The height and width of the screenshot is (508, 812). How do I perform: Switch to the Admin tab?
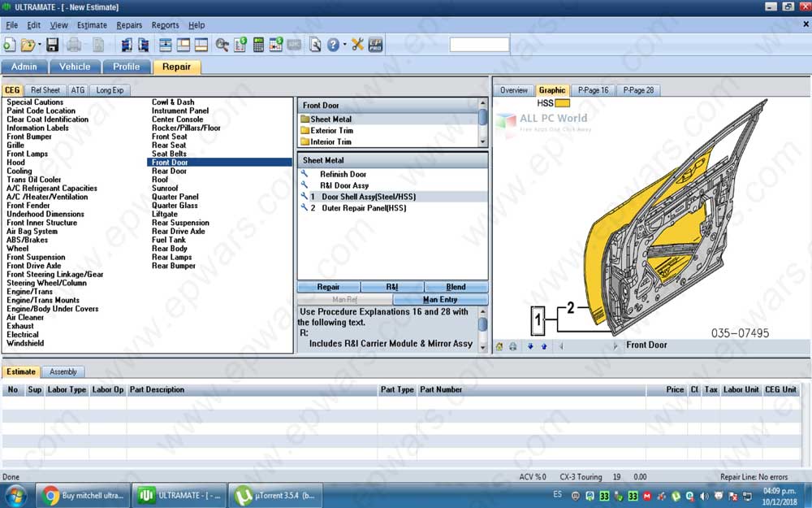pos(24,67)
